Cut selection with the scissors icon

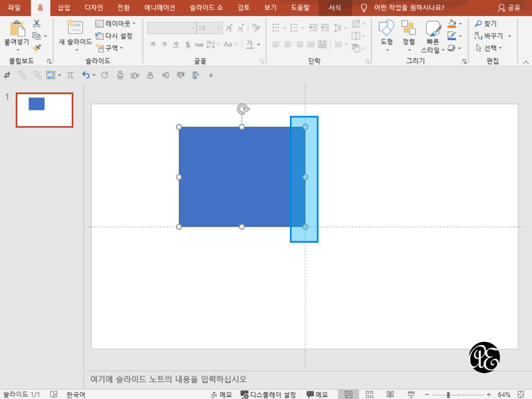[x=37, y=23]
